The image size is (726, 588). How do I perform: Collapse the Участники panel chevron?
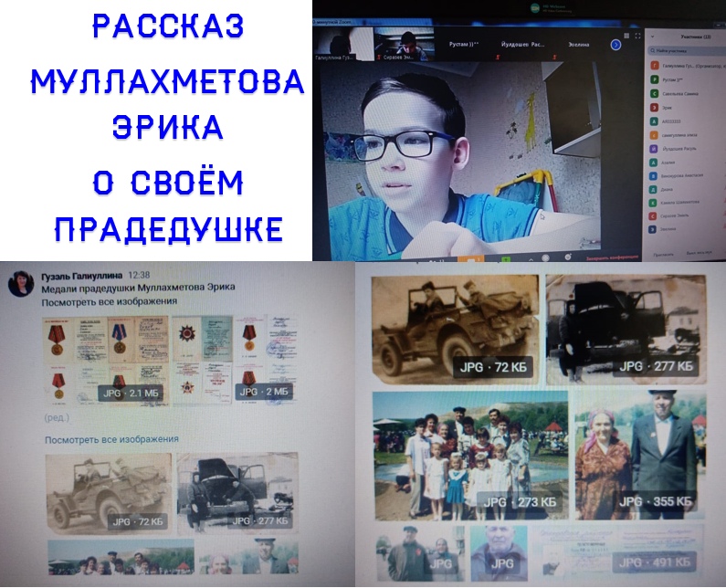pos(652,37)
